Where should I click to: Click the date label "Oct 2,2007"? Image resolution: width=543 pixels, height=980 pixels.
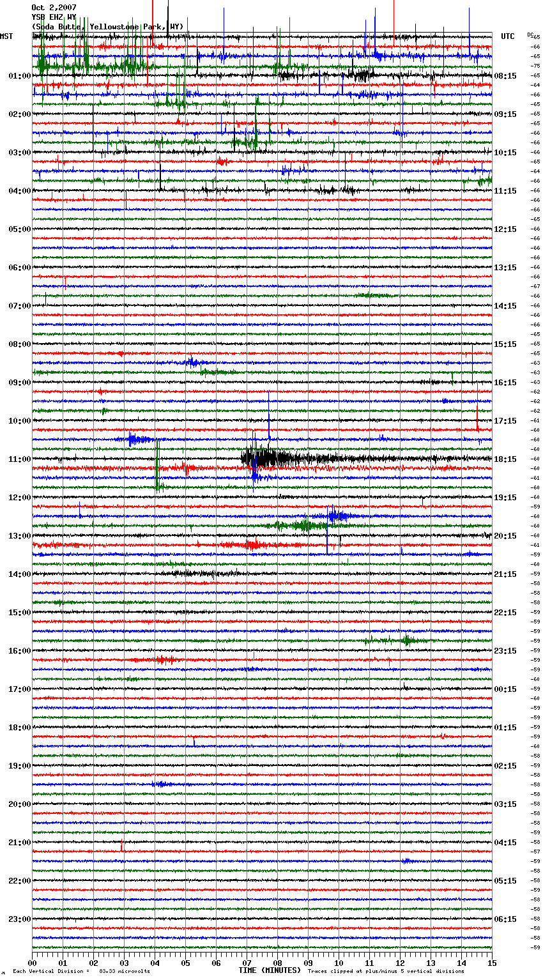tap(54, 8)
